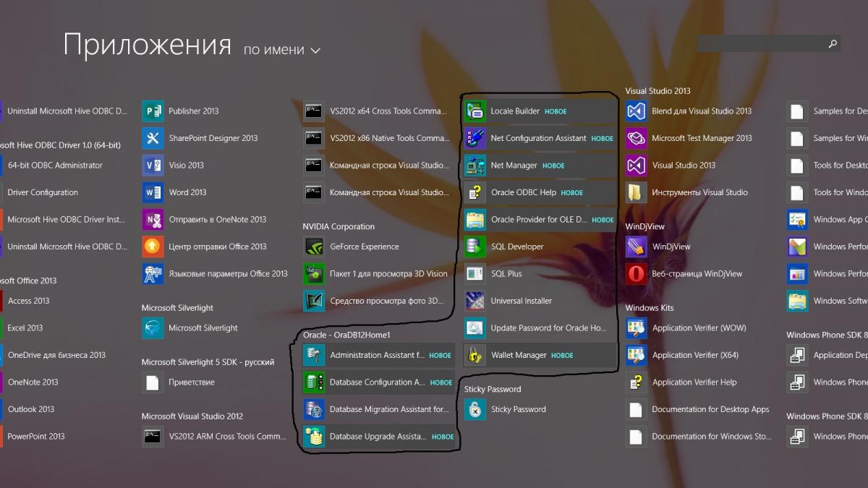Screen dimensions: 868x488
Task: Select Sticky Password group header
Action: 492,390
